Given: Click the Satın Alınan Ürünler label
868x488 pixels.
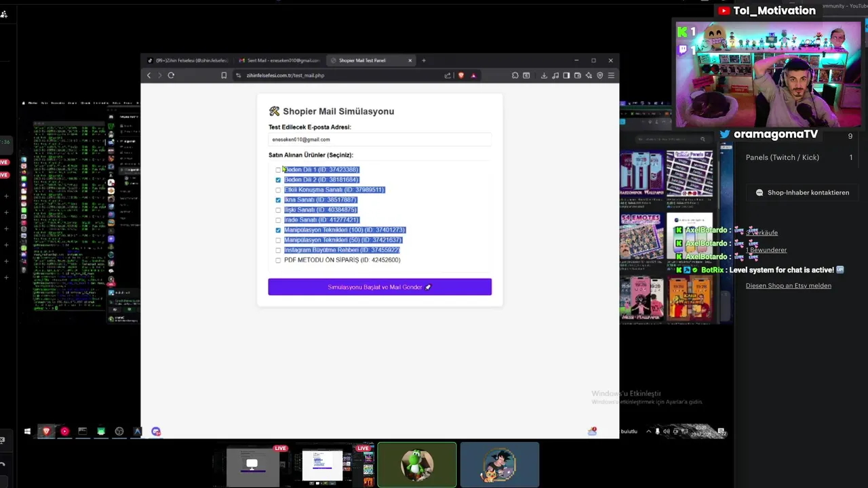Looking at the screenshot, I should click(x=311, y=155).
